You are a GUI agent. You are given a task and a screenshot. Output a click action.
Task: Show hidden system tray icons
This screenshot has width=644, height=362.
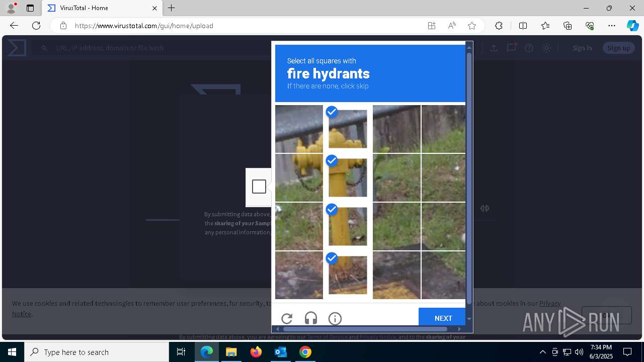click(542, 352)
